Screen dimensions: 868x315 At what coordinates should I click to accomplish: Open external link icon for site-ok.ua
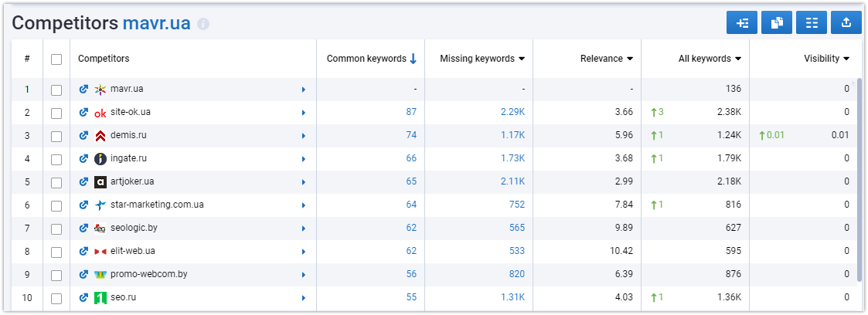click(83, 112)
